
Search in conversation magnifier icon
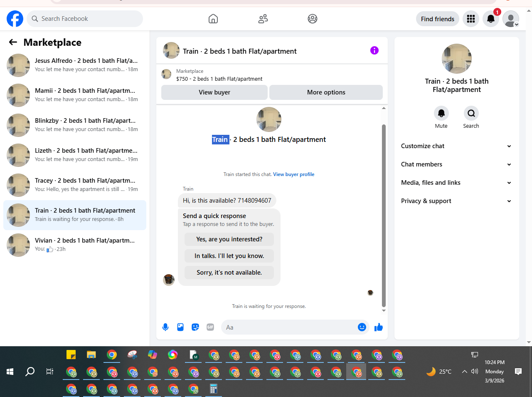pos(471,113)
